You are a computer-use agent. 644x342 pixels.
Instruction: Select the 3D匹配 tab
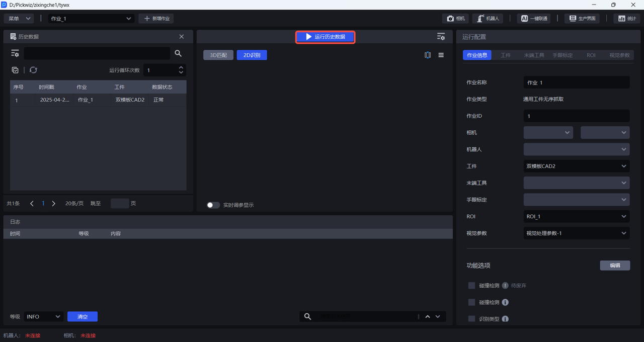tap(218, 55)
